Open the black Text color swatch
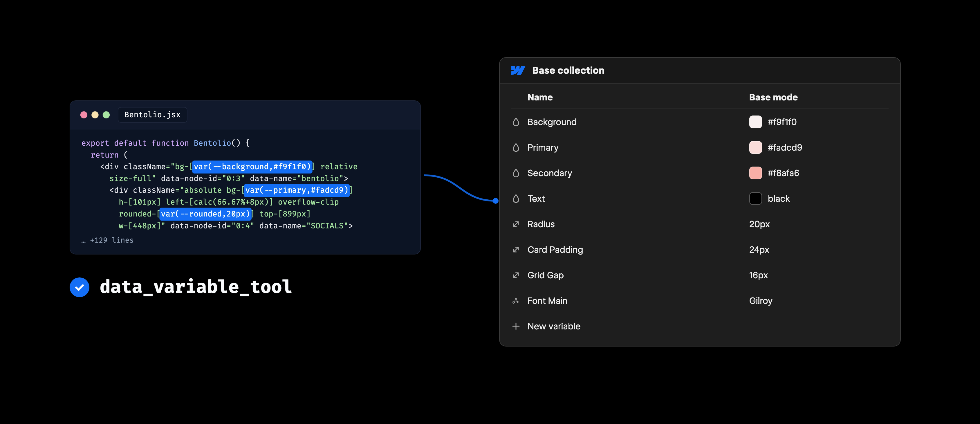980x424 pixels. click(x=756, y=199)
